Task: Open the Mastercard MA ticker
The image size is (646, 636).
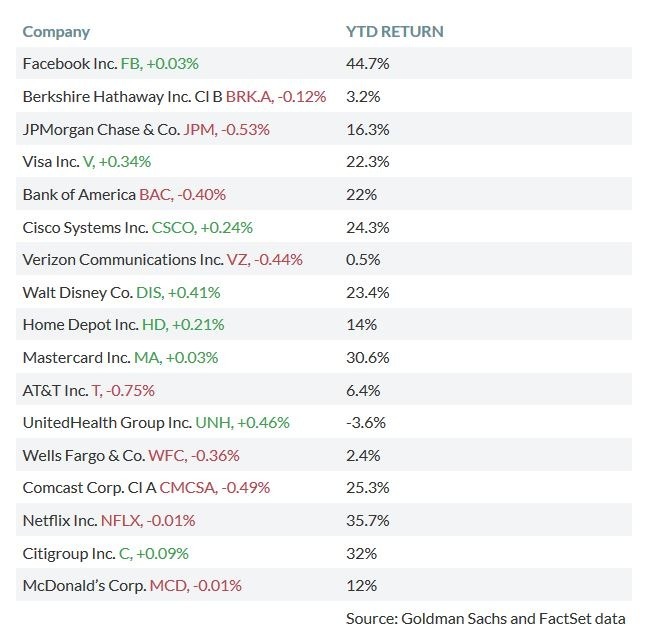Action: [146, 357]
